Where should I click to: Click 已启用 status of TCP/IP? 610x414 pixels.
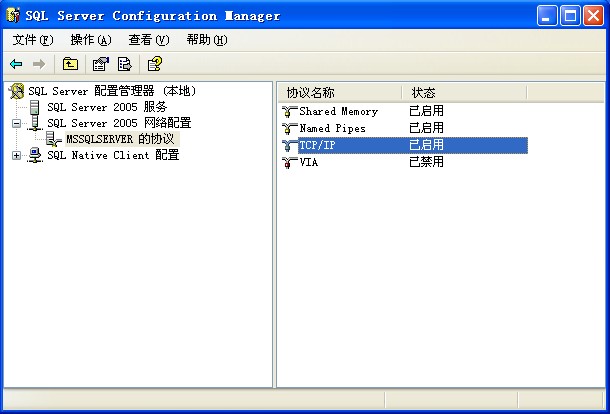tap(426, 145)
